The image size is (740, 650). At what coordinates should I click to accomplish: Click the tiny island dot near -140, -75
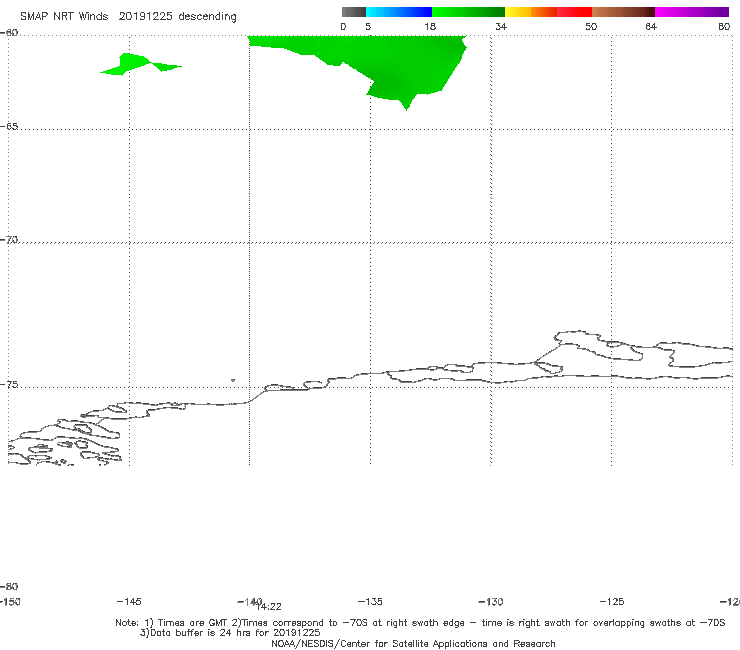point(233,380)
